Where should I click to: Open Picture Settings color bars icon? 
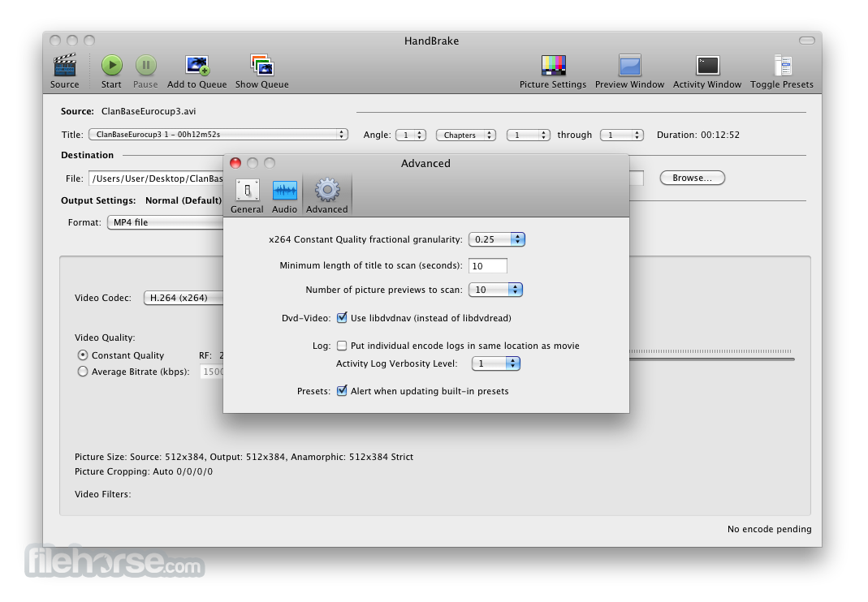[553, 65]
